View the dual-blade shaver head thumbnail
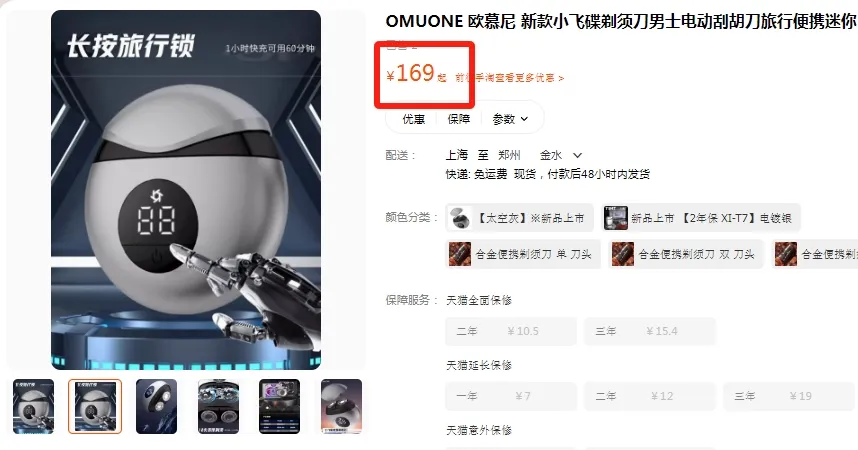The image size is (858, 450). (156, 406)
